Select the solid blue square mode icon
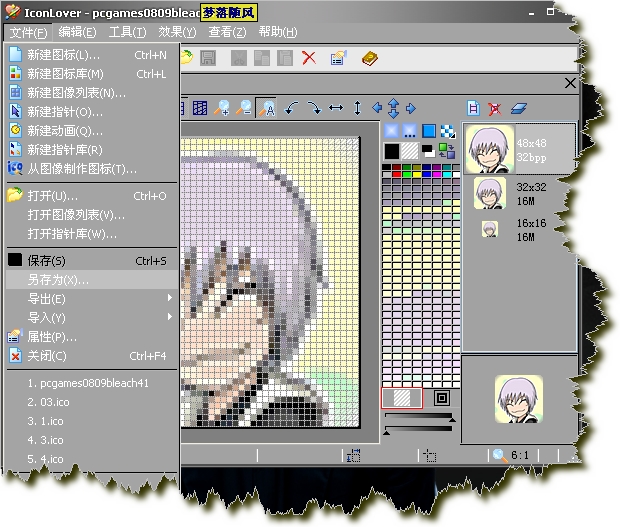 pos(429,131)
